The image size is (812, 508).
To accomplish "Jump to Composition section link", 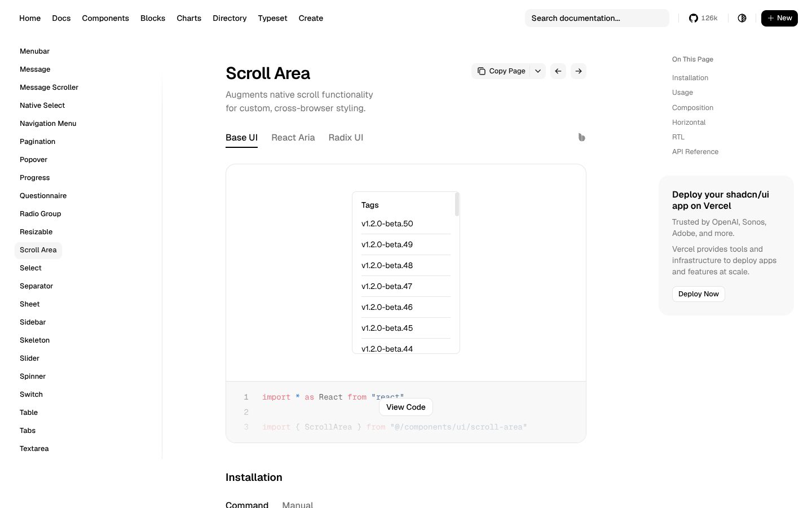I will (692, 108).
